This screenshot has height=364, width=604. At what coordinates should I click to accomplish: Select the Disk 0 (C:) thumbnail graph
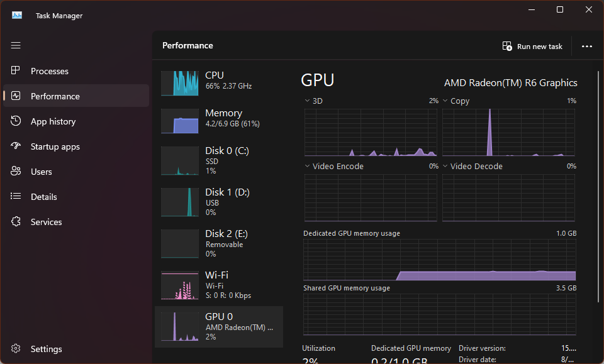[180, 161]
